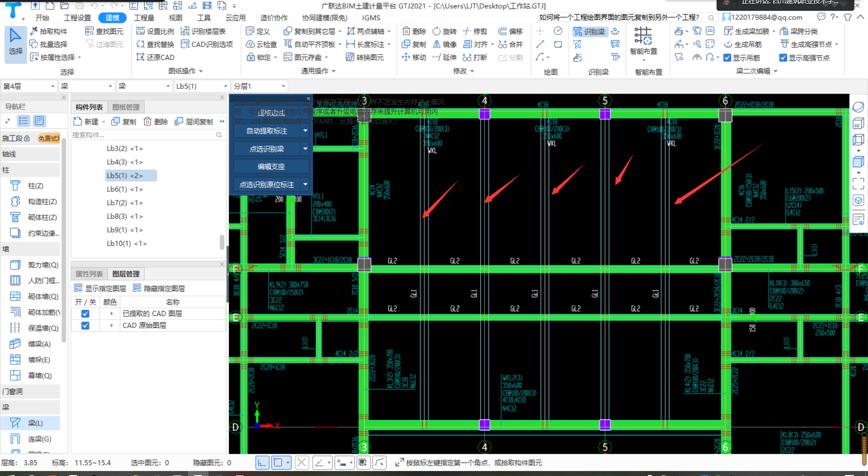Switch to 工程量 ribbon tab

click(144, 18)
